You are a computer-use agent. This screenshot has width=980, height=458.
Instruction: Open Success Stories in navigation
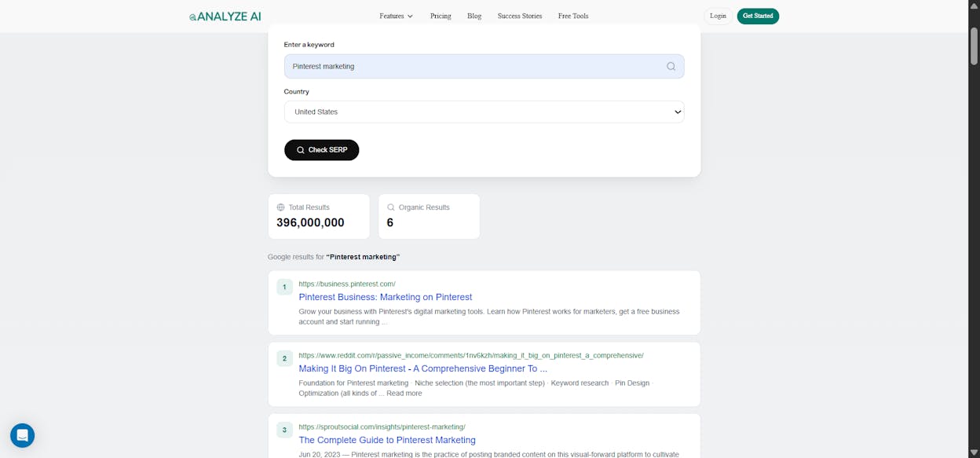[520, 16]
